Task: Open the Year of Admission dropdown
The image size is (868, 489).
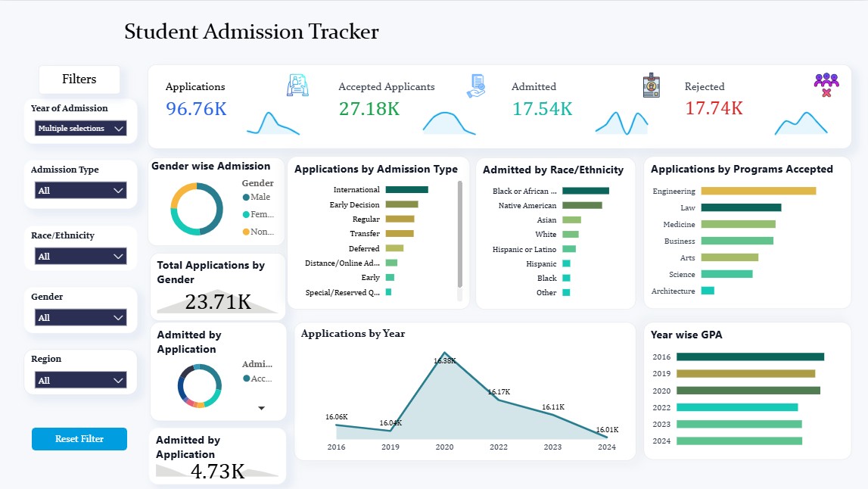Action: pyautogui.click(x=81, y=128)
